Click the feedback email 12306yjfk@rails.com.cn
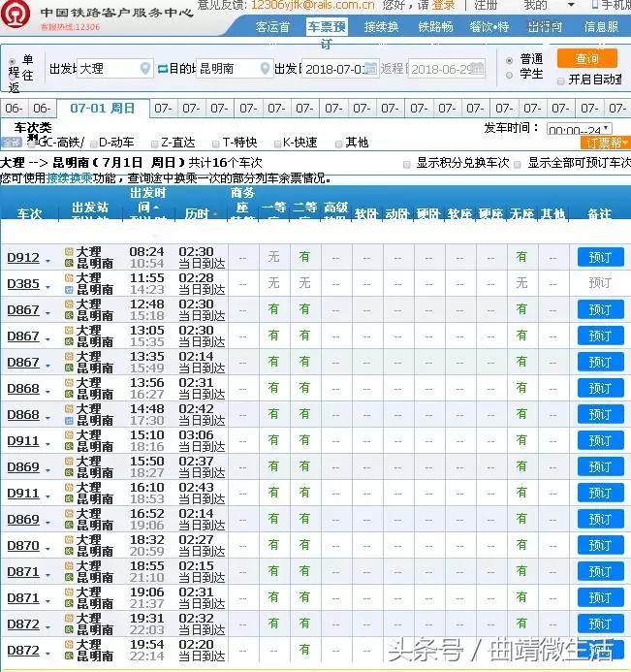Screen dimensions: 631x672 [x=313, y=5]
